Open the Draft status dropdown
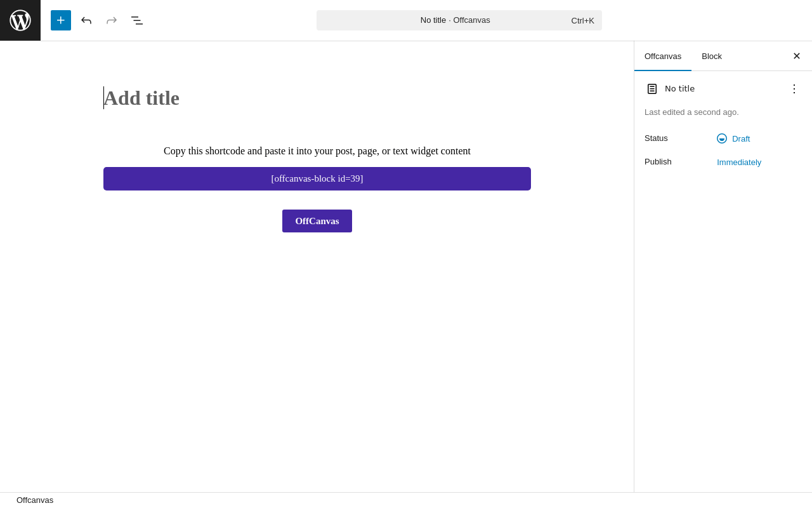Viewport: 812px width, 508px height. (733, 138)
